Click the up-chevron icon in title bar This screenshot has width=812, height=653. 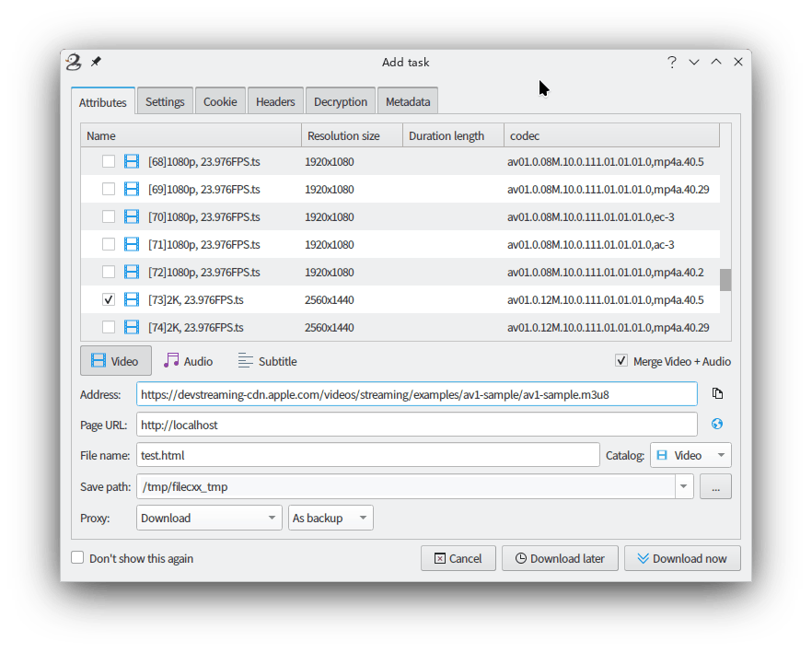coord(716,62)
